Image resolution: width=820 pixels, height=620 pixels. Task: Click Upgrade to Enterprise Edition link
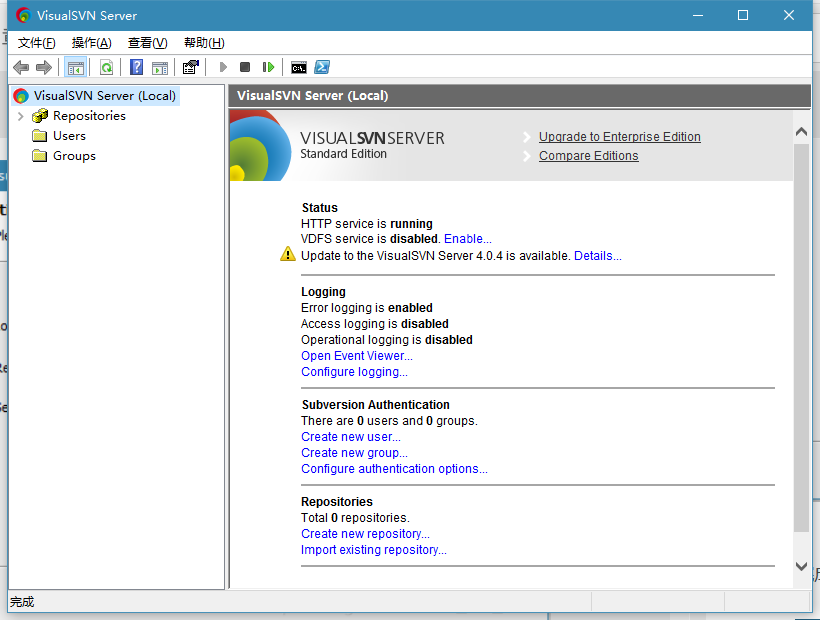click(620, 136)
